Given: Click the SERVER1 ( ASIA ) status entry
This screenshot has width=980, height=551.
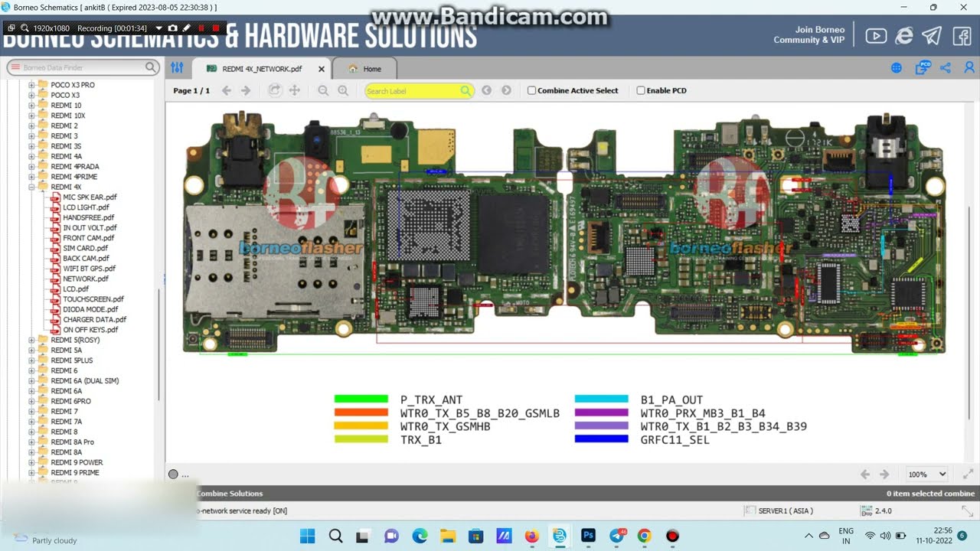Looking at the screenshot, I should click(x=779, y=510).
